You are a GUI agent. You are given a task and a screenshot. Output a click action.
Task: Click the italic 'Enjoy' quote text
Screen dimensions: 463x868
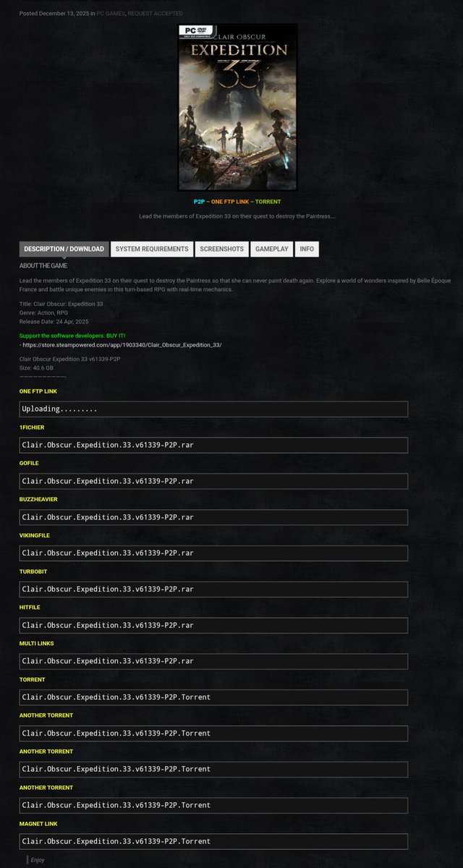38,860
